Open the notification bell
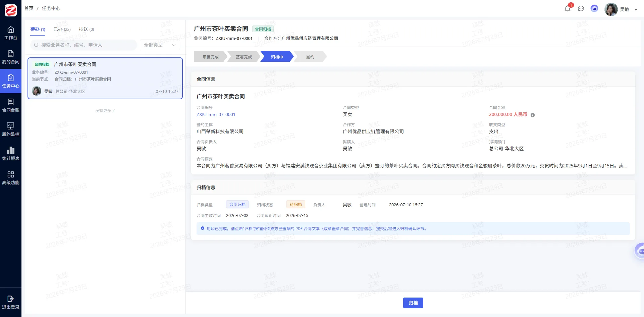644x317 pixels. (x=568, y=9)
